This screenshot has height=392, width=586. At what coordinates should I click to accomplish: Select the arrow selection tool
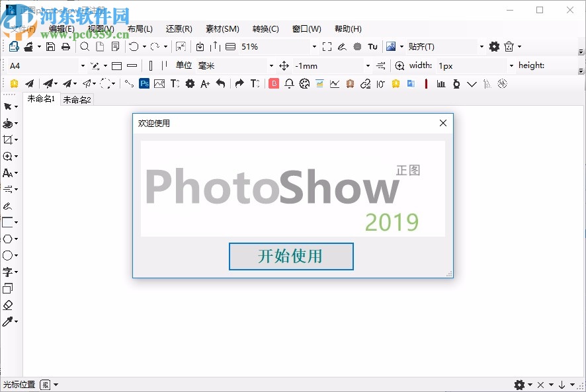9,106
